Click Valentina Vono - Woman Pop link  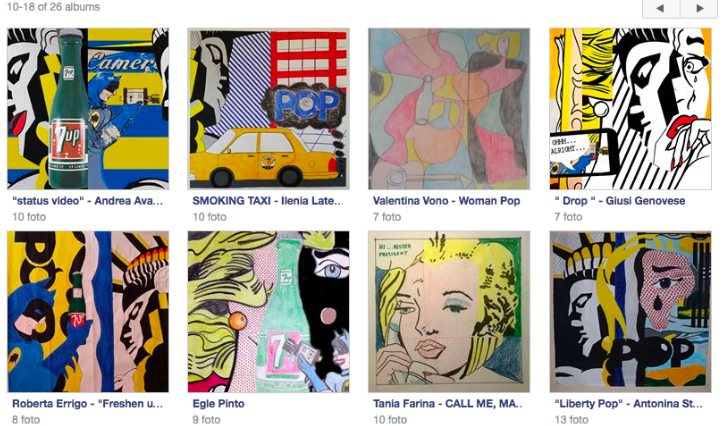coord(446,201)
